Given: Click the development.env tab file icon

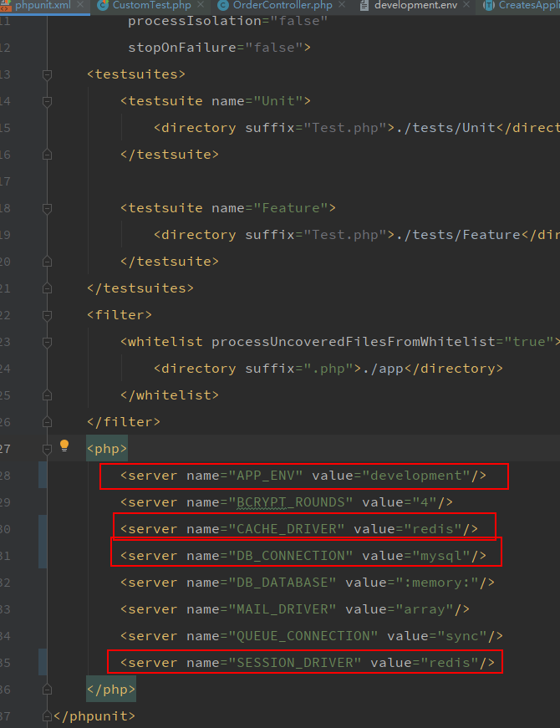Looking at the screenshot, I should 364,5.
